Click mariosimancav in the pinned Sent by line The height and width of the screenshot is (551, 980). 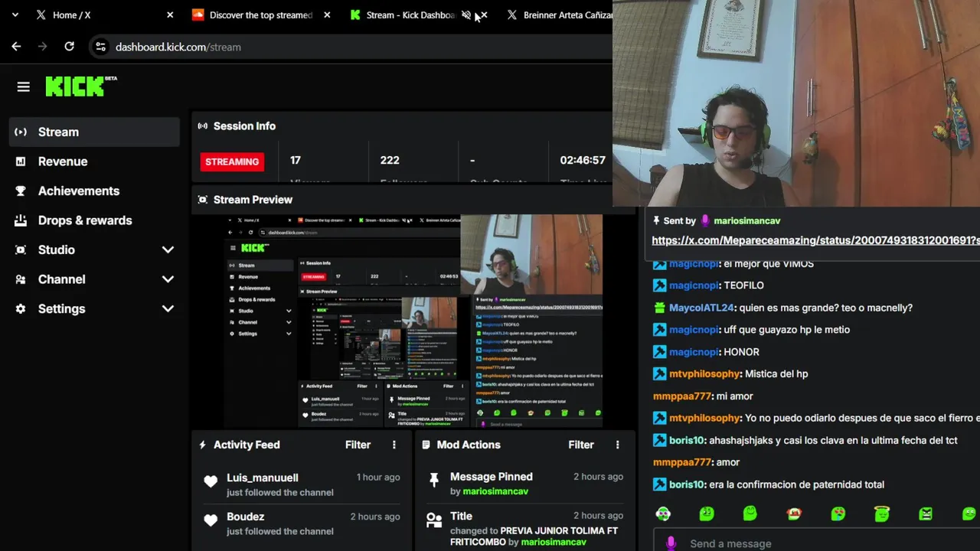(746, 220)
